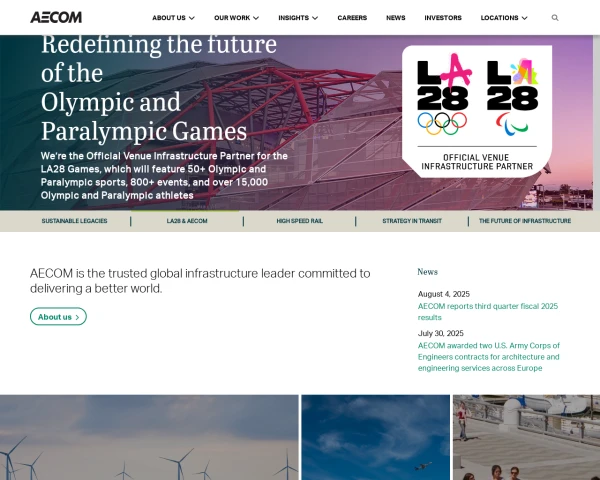Click the LA28 Paralympic logo

tap(513, 96)
